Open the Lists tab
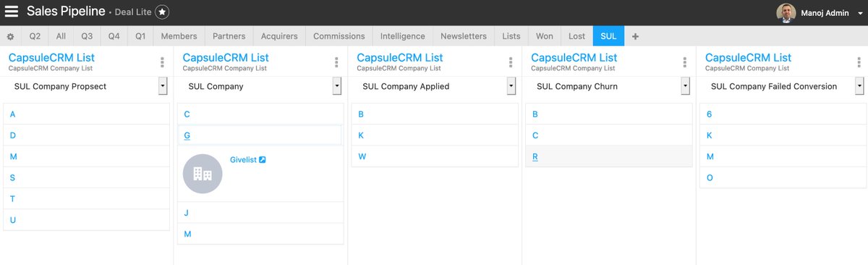The width and height of the screenshot is (868, 265). pos(511,36)
